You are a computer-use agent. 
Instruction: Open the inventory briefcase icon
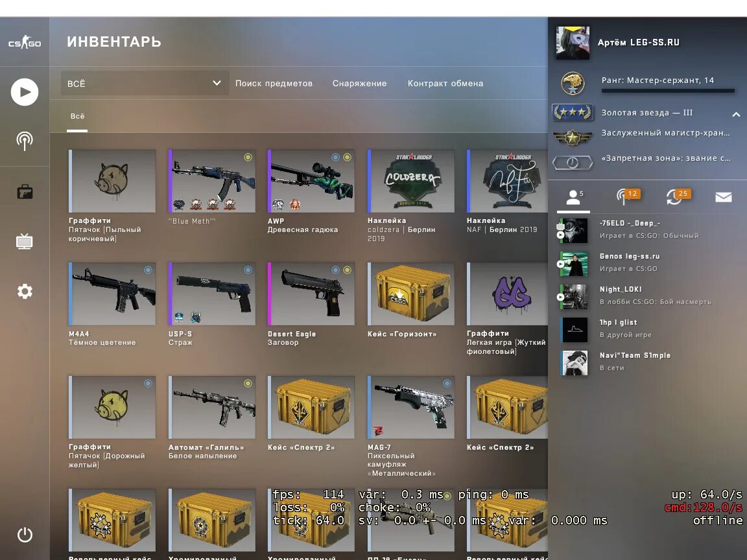pos(25,191)
